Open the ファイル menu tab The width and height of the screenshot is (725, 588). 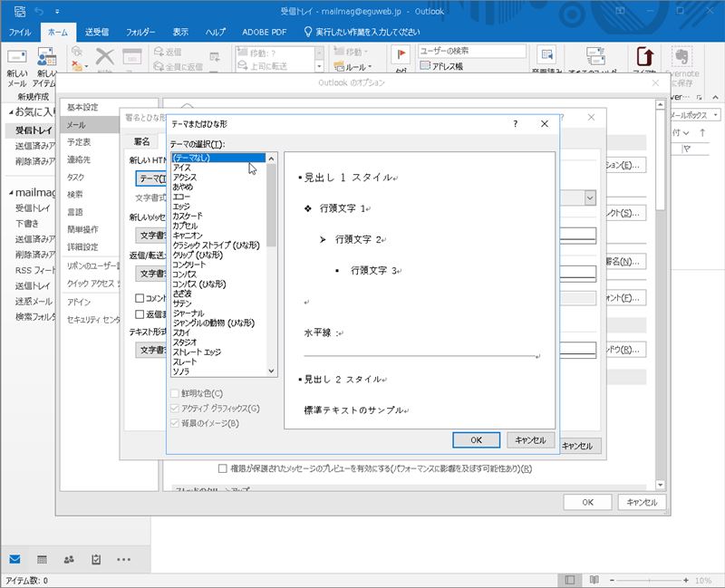(20, 32)
